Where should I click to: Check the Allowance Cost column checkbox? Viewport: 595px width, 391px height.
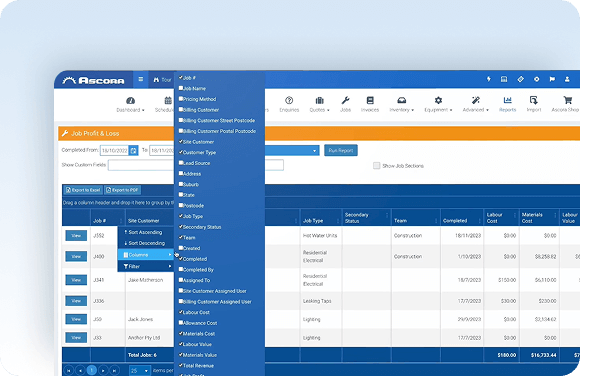181,322
